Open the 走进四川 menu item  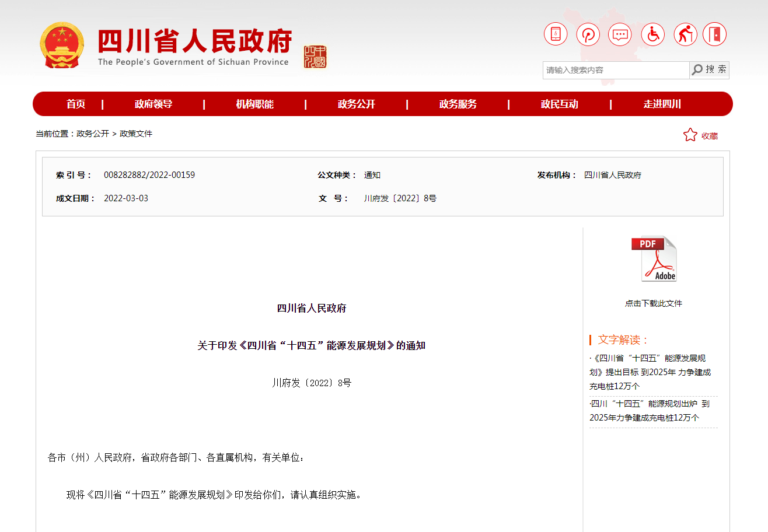[x=662, y=104]
